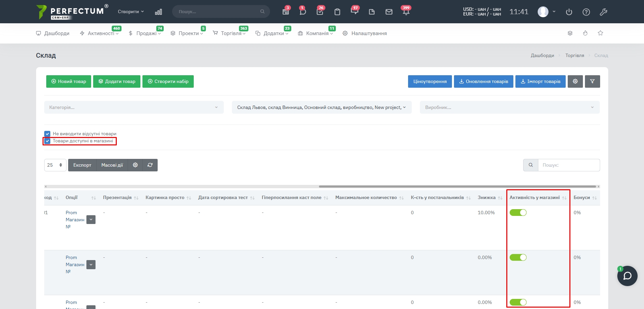The height and width of the screenshot is (309, 644).
Task: Click the 'Імпорт товарів' button
Action: point(540,81)
